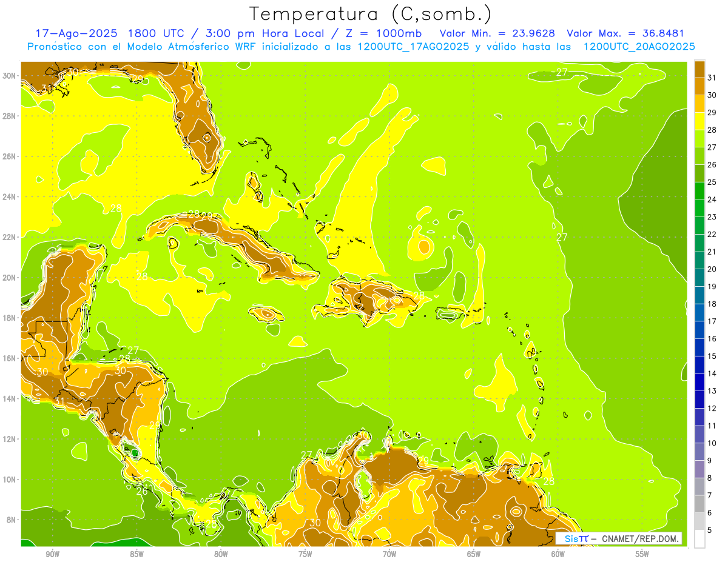Click the "3:00 pm Hora Local" text
The height and width of the screenshot is (562, 728).
(x=262, y=33)
